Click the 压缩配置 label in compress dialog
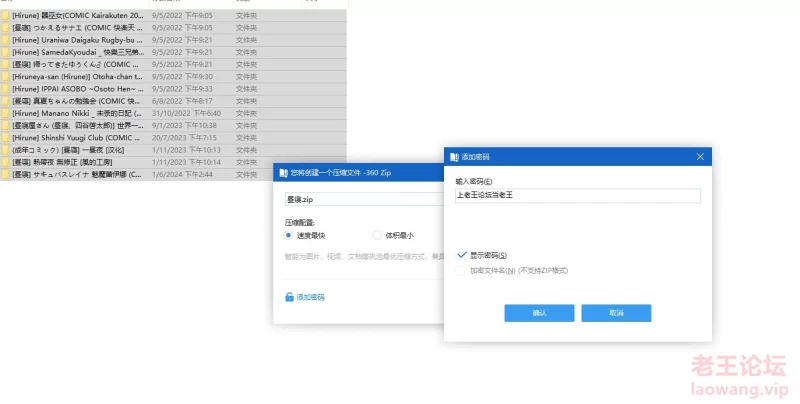 pos(299,222)
